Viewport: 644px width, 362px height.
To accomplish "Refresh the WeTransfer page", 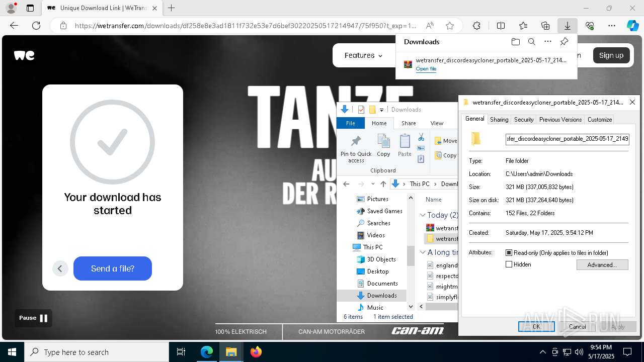I will coord(36,26).
